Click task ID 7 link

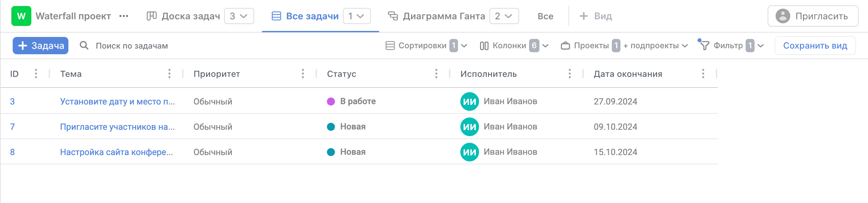click(x=12, y=127)
